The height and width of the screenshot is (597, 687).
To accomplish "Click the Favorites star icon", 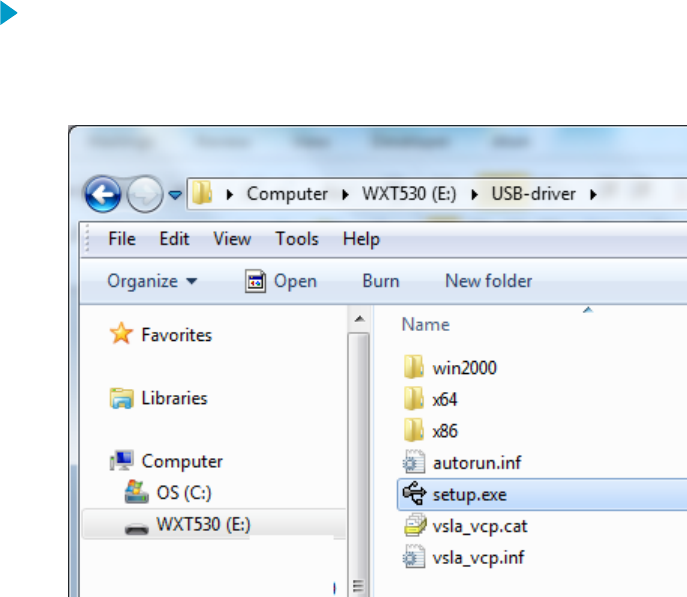I will click(x=121, y=334).
